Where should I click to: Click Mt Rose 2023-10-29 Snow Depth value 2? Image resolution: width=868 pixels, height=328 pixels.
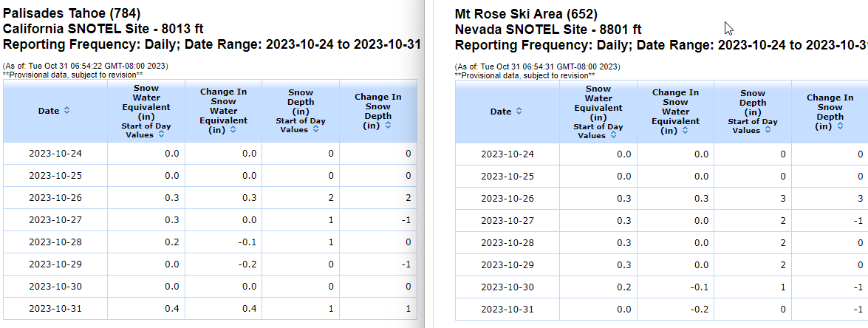coord(783,264)
